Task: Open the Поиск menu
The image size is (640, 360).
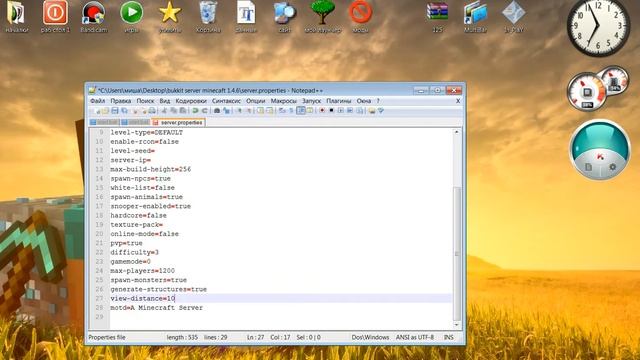Action: [145, 101]
